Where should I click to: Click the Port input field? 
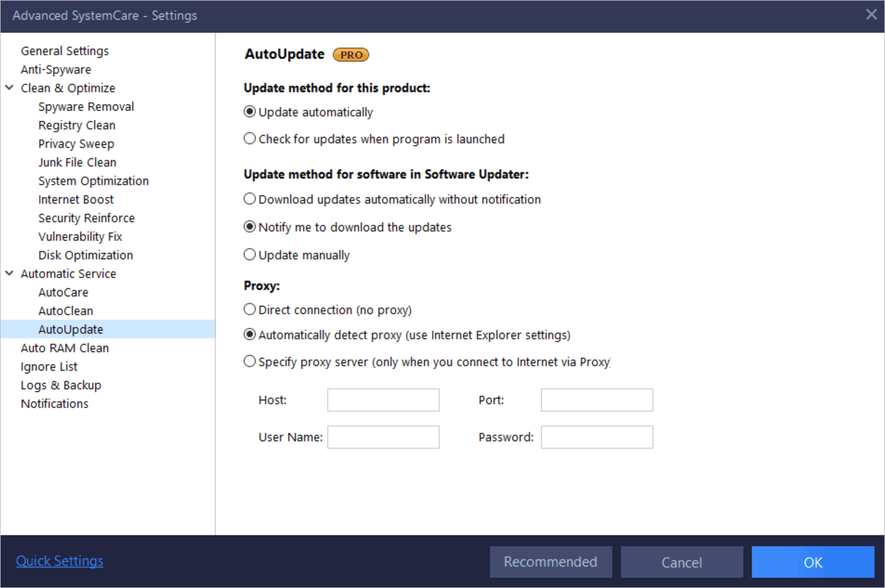coord(597,400)
